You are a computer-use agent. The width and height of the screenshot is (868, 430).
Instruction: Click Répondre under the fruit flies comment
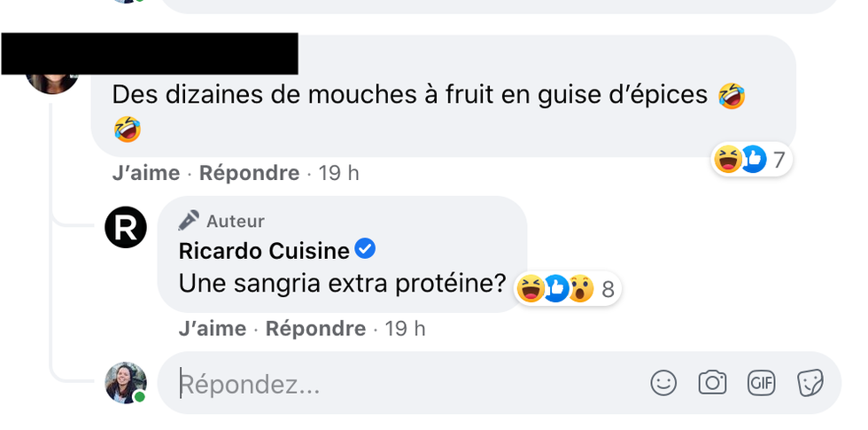tap(249, 173)
